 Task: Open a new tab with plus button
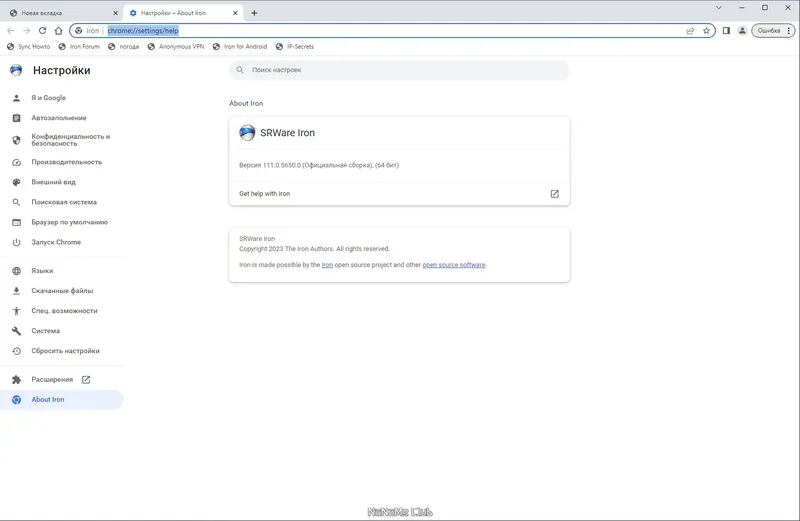(254, 13)
